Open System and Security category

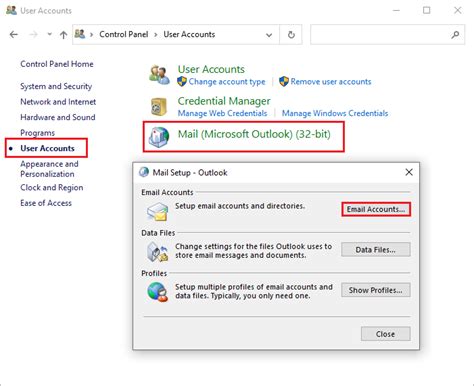56,86
